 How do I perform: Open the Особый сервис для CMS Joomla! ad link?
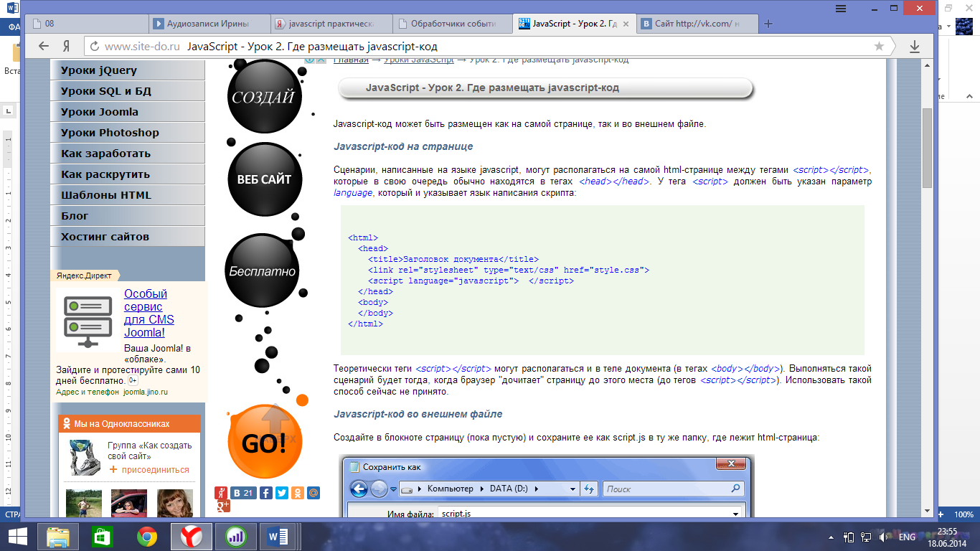point(149,313)
